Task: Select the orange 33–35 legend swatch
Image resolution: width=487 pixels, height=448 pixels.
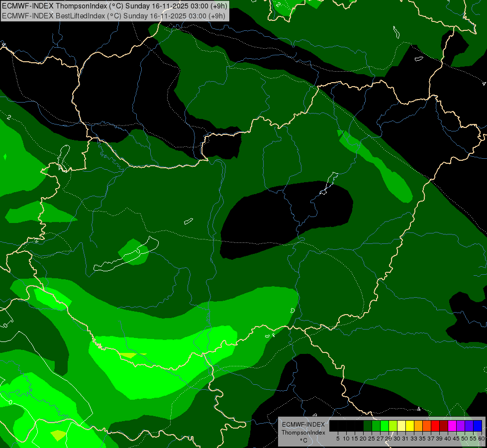Action: tap(418, 426)
